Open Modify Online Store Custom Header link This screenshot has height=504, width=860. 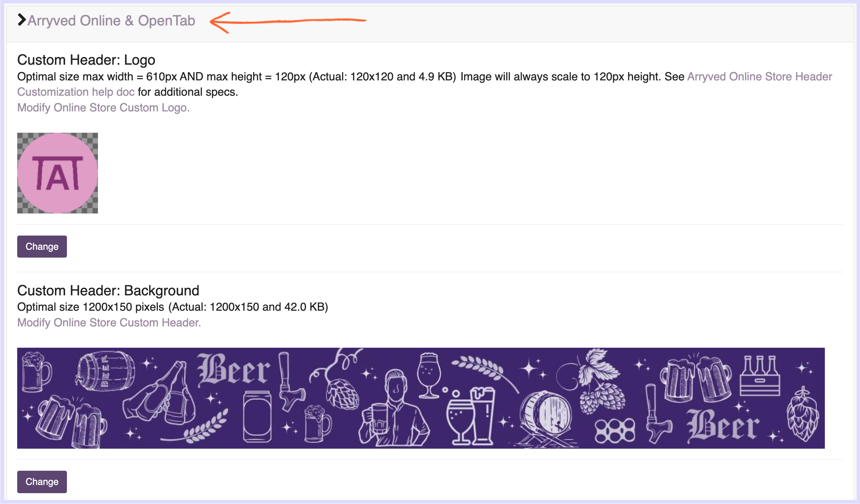pyautogui.click(x=109, y=323)
